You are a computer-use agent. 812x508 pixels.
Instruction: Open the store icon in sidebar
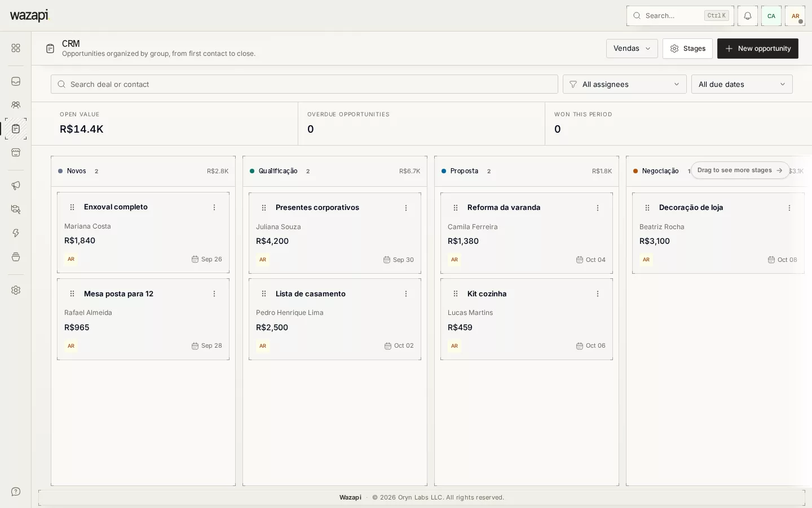coord(16,152)
